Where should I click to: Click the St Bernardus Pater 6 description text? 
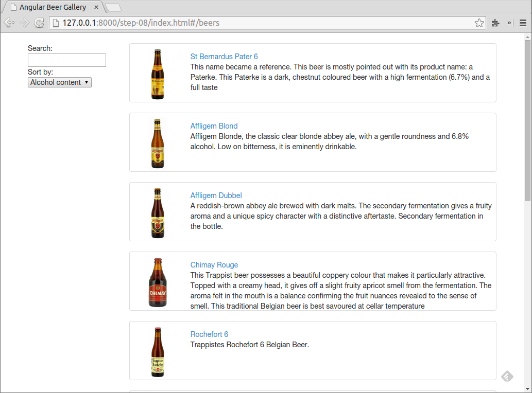tap(340, 77)
